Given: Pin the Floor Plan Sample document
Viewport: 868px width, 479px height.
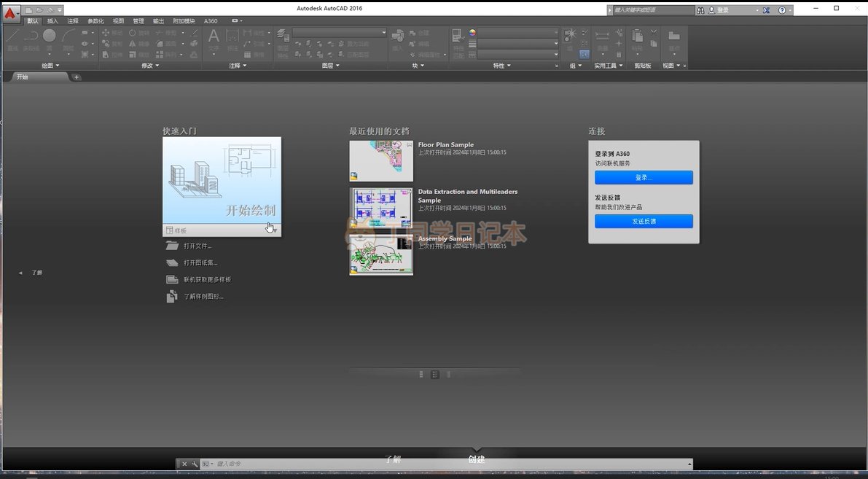Looking at the screenshot, I should pyautogui.click(x=410, y=146).
